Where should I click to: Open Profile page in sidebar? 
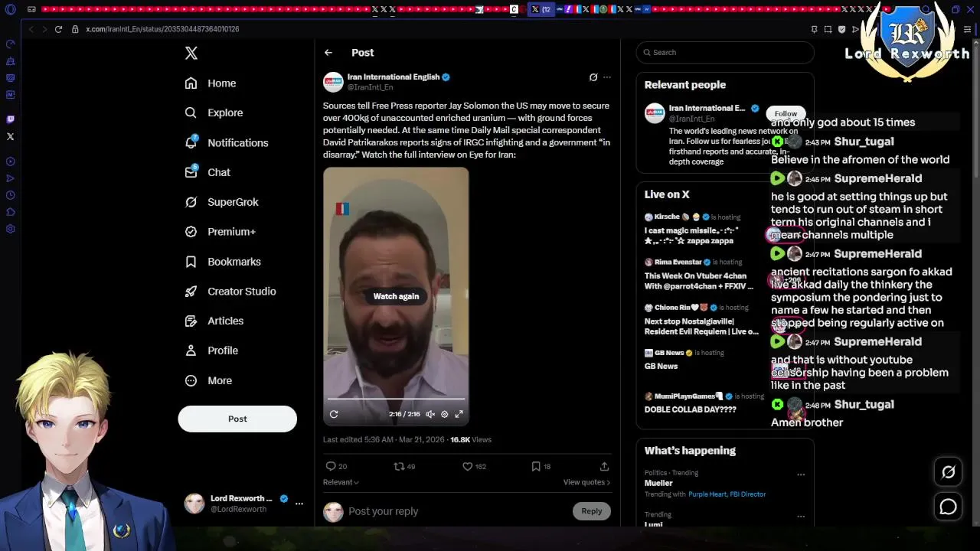(211, 350)
